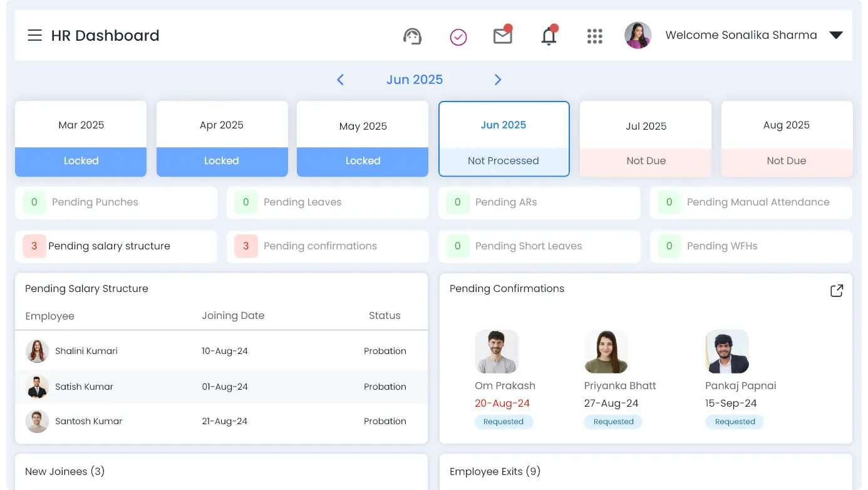Click Sonalika Sharma's profile avatar

coord(638,36)
